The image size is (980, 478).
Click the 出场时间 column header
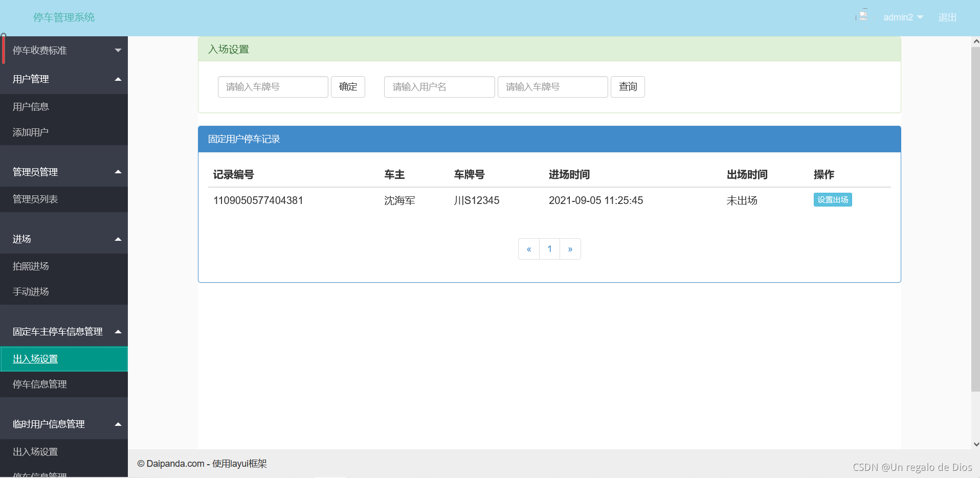coord(747,175)
